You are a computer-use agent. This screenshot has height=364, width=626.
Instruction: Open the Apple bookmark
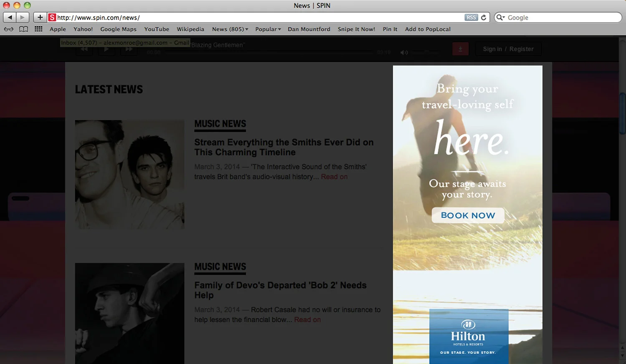[x=58, y=29]
